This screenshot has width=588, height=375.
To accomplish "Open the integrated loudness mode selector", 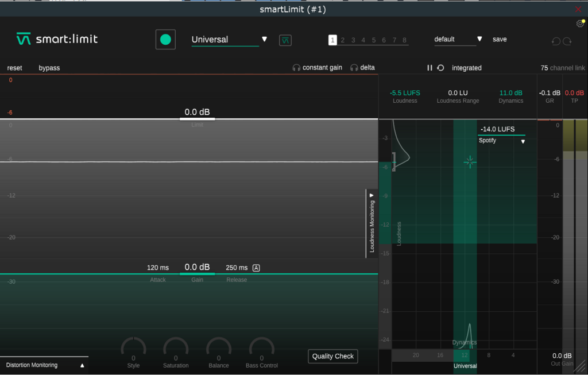I will tap(466, 68).
